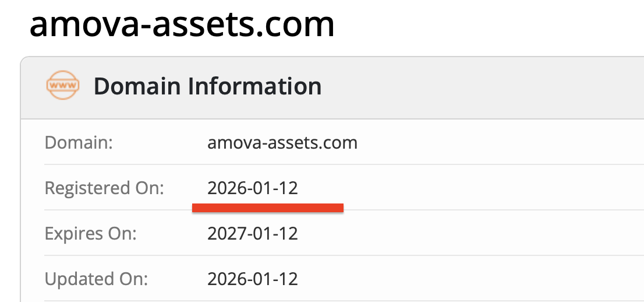The width and height of the screenshot is (644, 302).
Task: Click the "www" letters inside globe icon
Action: (x=62, y=86)
